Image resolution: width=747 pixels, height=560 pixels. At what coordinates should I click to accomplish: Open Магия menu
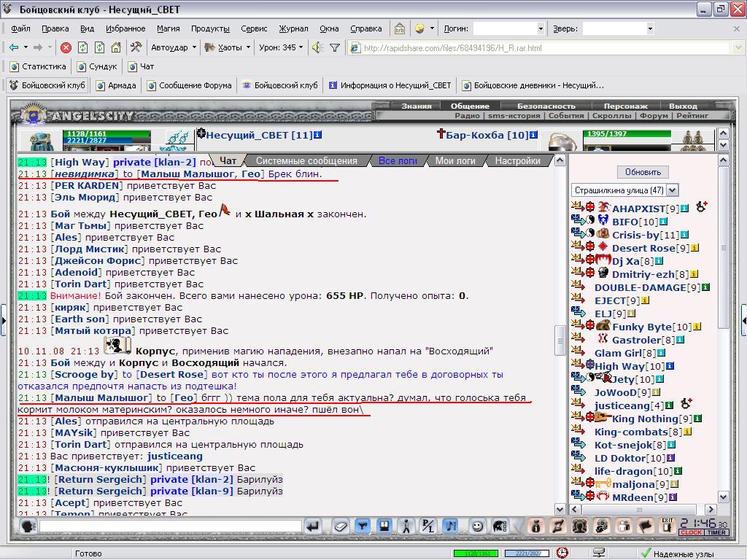tap(169, 28)
